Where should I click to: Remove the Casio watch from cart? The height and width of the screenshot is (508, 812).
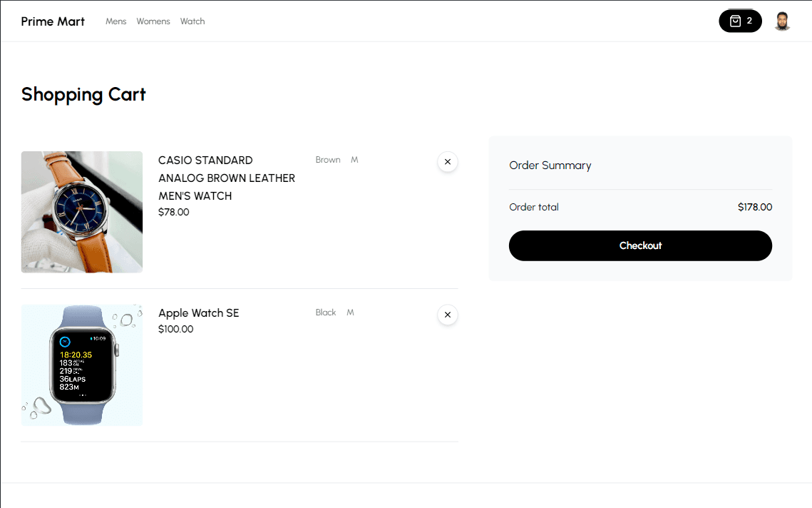[447, 162]
